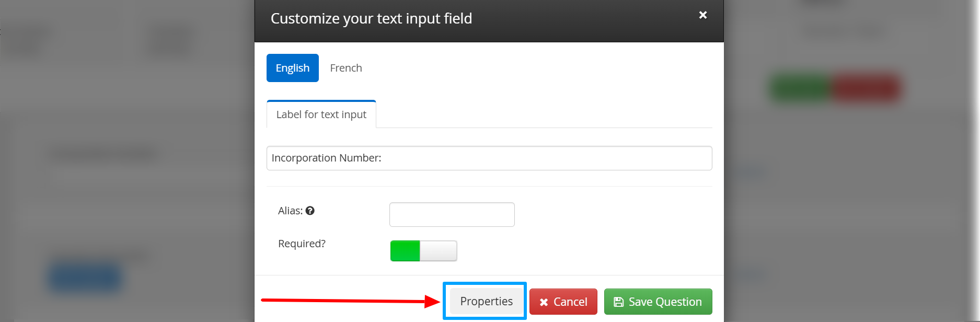Click the X icon on Cancel button
Screen dimensions: 980x322
point(544,302)
